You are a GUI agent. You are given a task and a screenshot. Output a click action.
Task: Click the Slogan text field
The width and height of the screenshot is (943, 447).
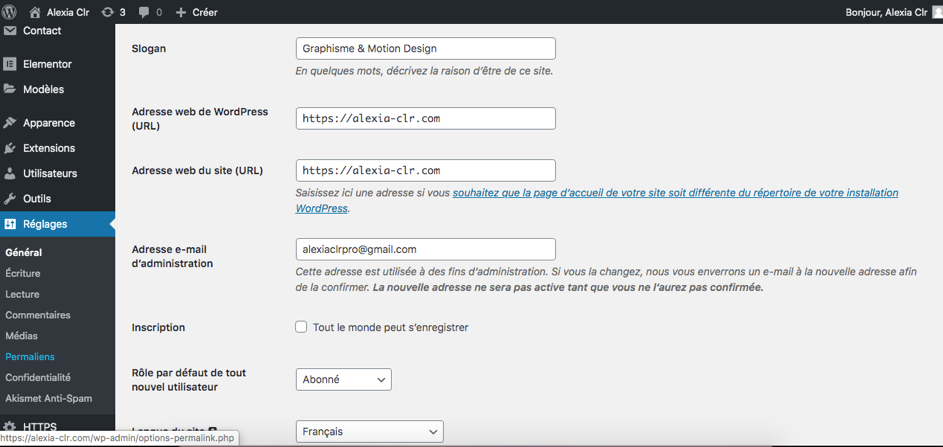click(426, 49)
